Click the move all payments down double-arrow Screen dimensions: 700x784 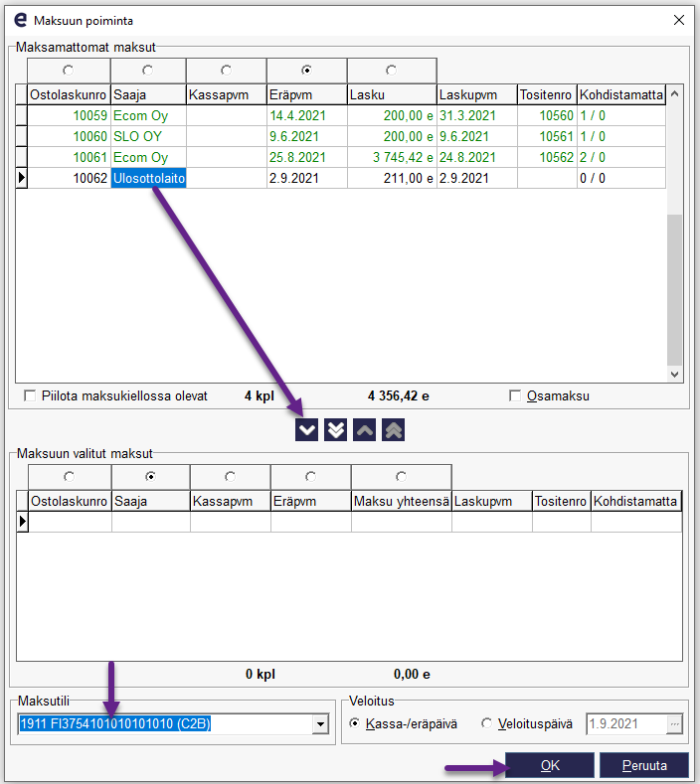pyautogui.click(x=336, y=429)
